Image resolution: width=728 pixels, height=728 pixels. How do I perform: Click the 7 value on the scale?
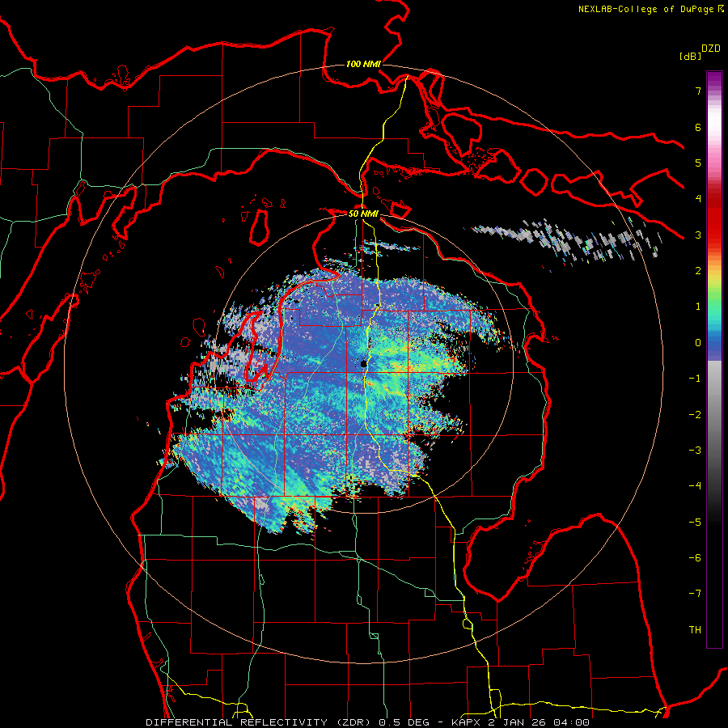pyautogui.click(x=698, y=91)
